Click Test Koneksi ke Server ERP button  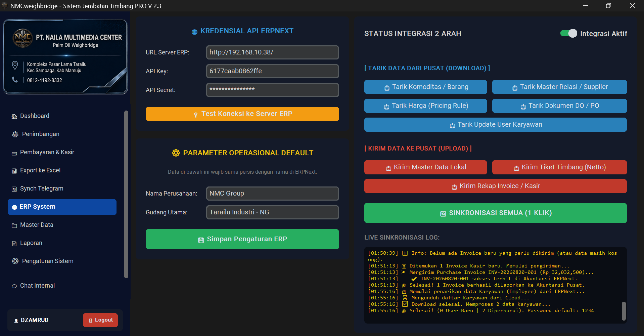coord(242,114)
